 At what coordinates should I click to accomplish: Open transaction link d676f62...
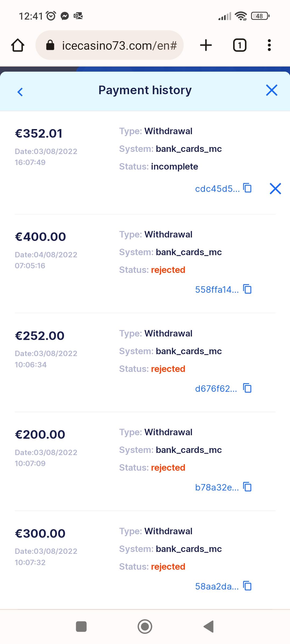pos(216,389)
